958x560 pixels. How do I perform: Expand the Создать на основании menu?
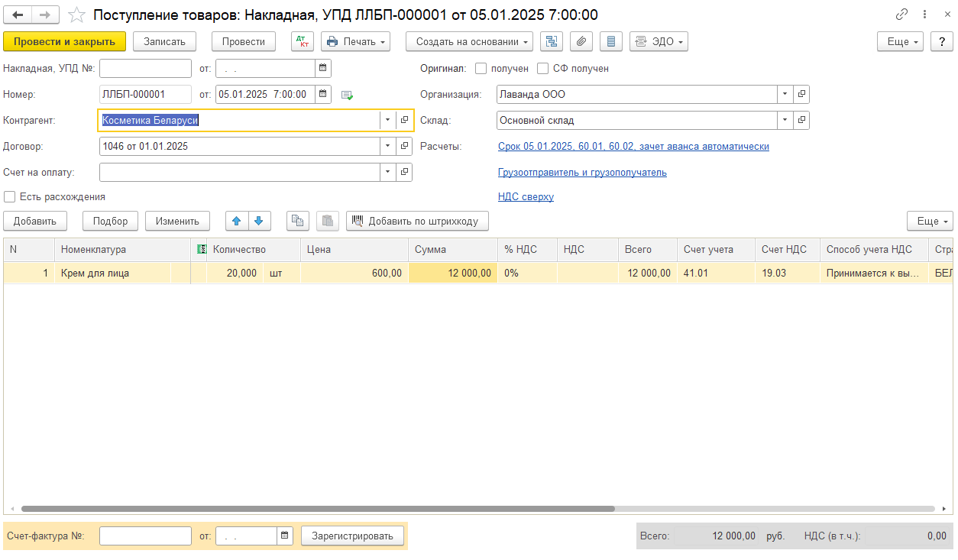click(469, 41)
